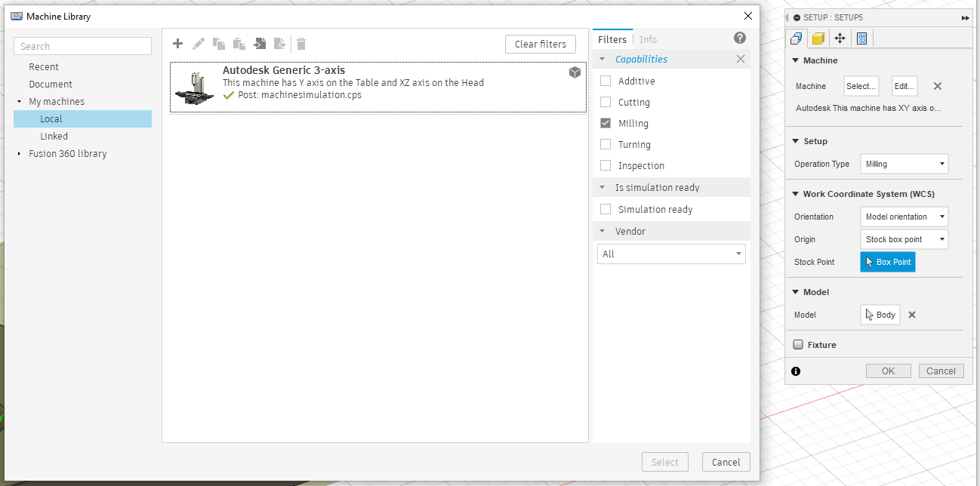Click Cancel in the Machine Library dialog
Image resolution: width=980 pixels, height=486 pixels.
click(726, 462)
